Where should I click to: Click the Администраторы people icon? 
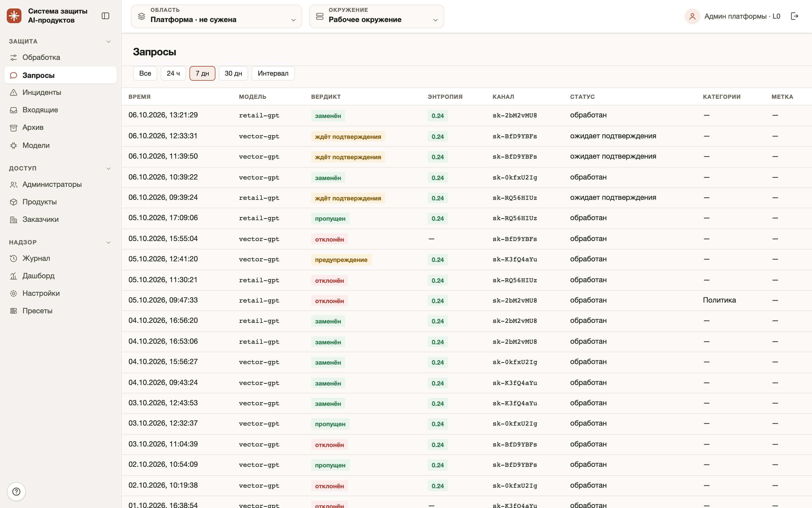[14, 185]
